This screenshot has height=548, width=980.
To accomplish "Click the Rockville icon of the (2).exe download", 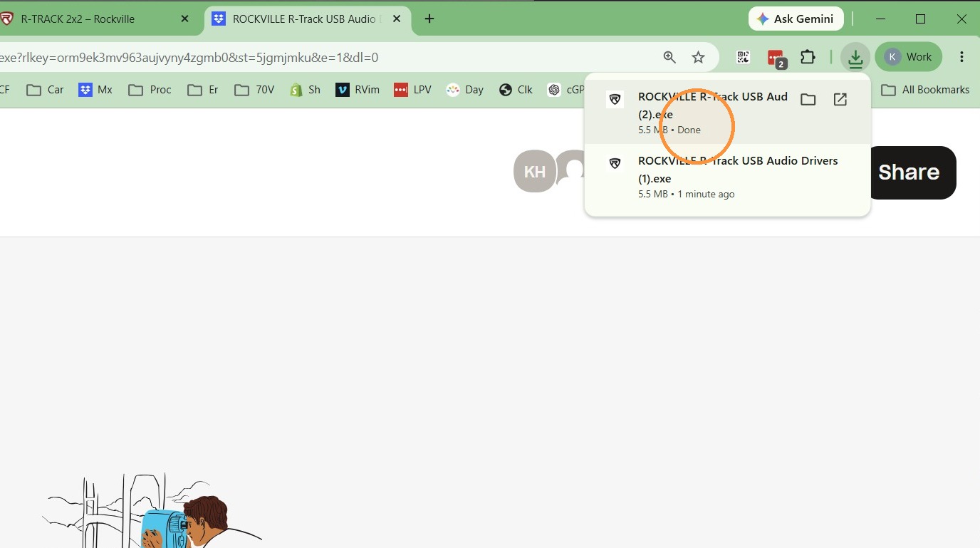I will tap(615, 100).
